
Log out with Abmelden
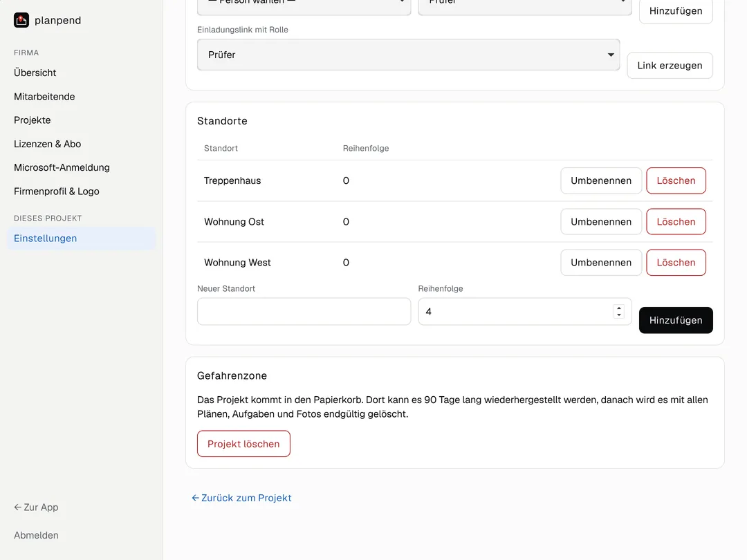click(x=36, y=535)
